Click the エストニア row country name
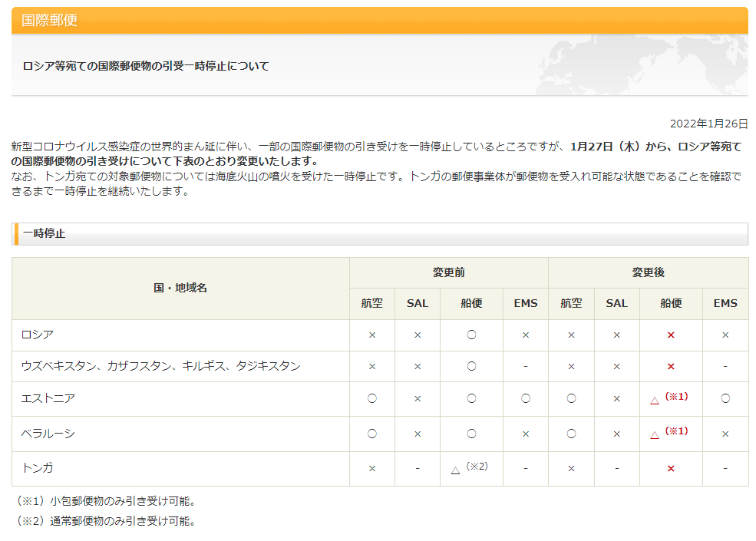 coord(48,399)
